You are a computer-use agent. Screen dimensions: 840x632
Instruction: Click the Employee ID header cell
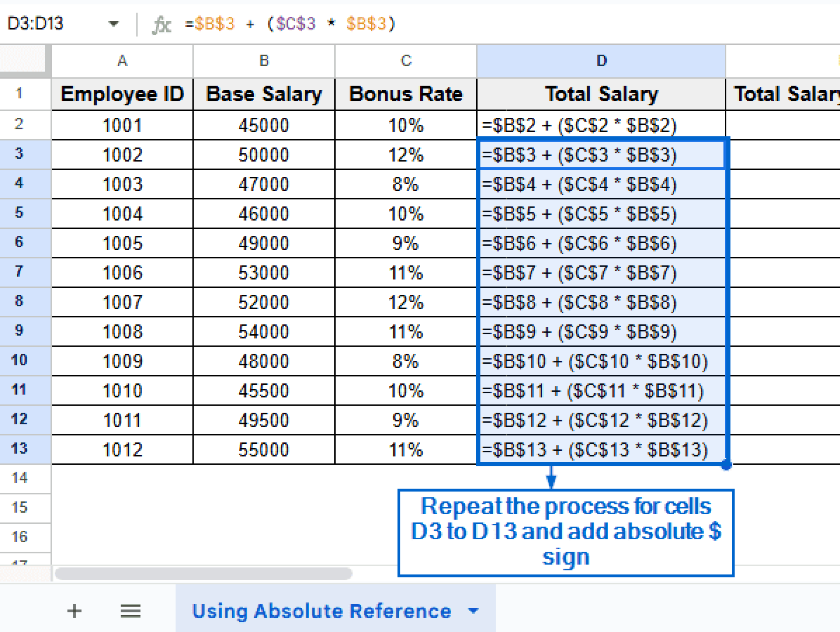(122, 94)
